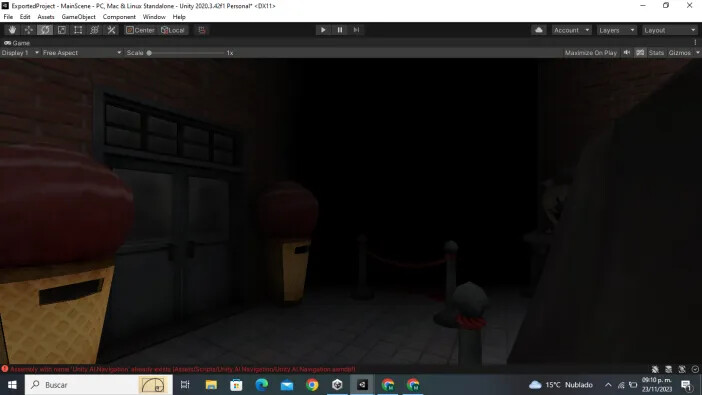Click the red console error message
Image resolution: width=702 pixels, height=395 pixels.
183,369
